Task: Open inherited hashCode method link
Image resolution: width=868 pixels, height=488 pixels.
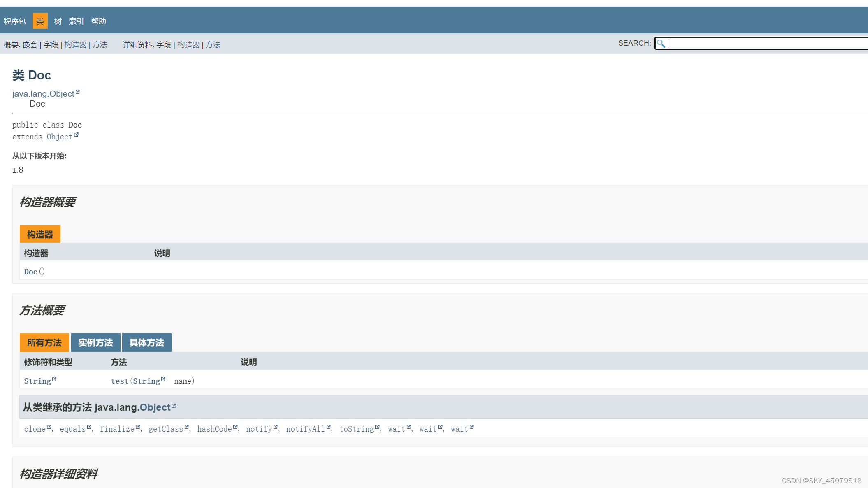Action: pyautogui.click(x=215, y=429)
